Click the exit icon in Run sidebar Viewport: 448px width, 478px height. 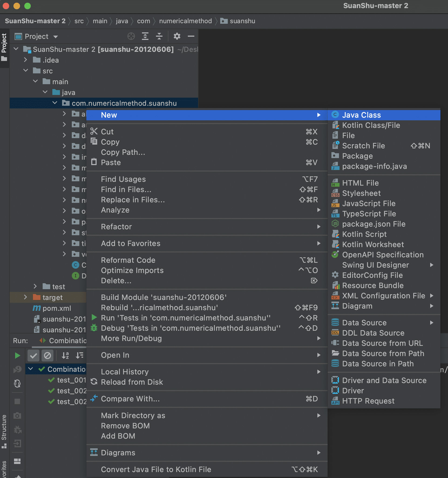(x=17, y=443)
